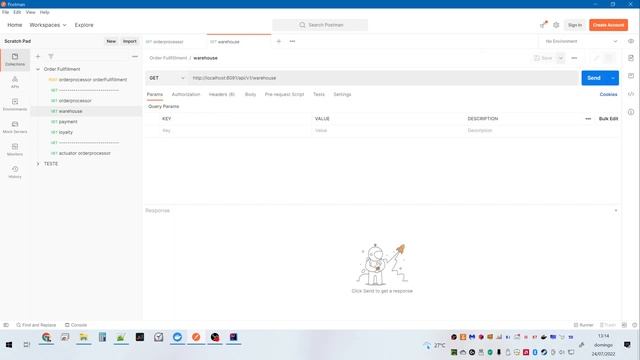Click the satellite capture requests icon

click(x=543, y=25)
